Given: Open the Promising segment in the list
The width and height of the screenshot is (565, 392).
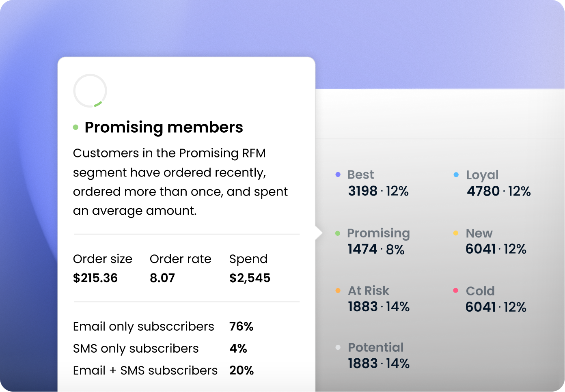Looking at the screenshot, I should (x=378, y=233).
